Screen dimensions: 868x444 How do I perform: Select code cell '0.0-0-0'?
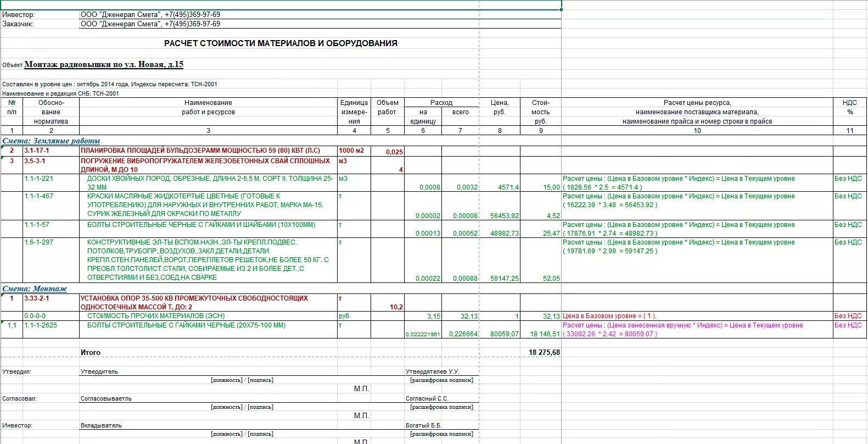pyautogui.click(x=51, y=316)
